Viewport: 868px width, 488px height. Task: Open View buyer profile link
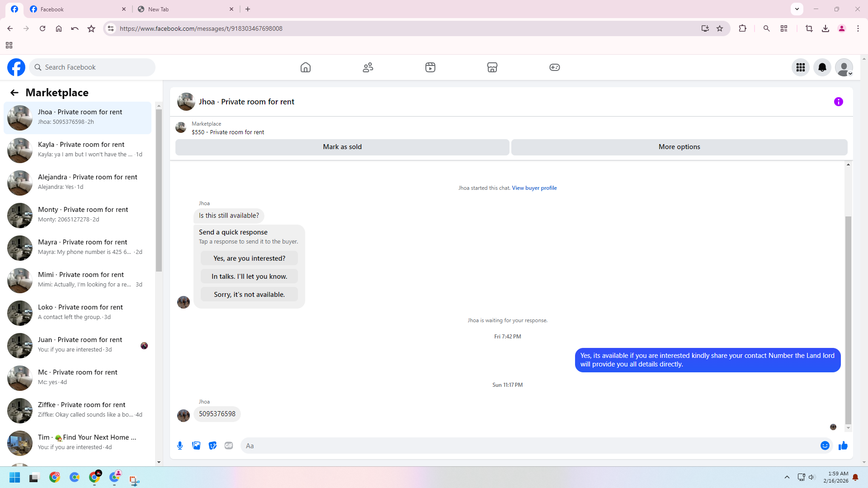tap(534, 188)
